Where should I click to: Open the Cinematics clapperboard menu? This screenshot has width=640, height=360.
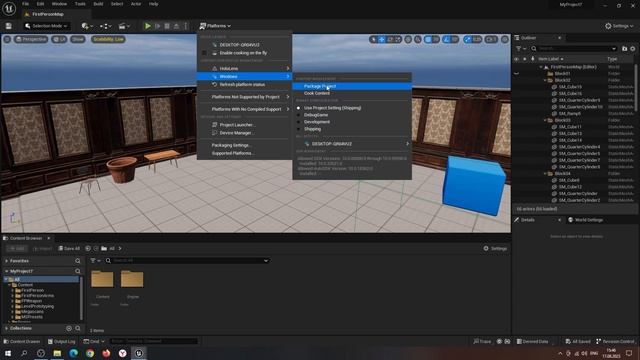click(x=124, y=26)
